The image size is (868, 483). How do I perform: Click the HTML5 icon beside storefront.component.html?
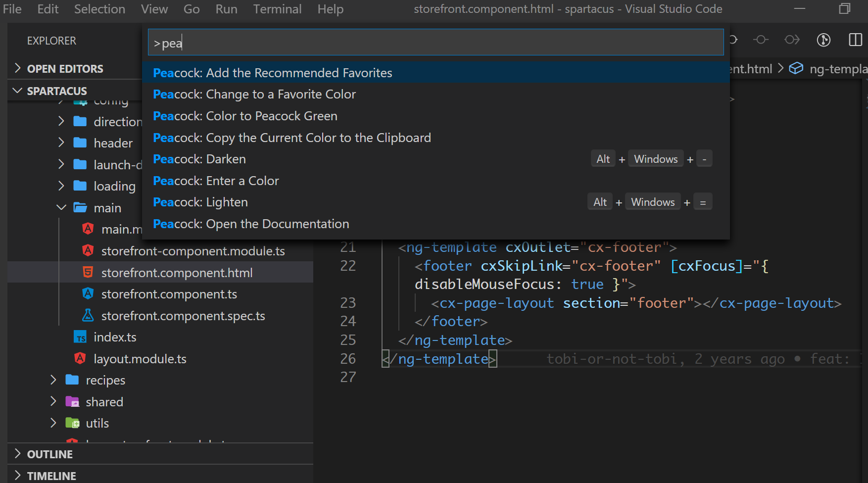tap(88, 272)
